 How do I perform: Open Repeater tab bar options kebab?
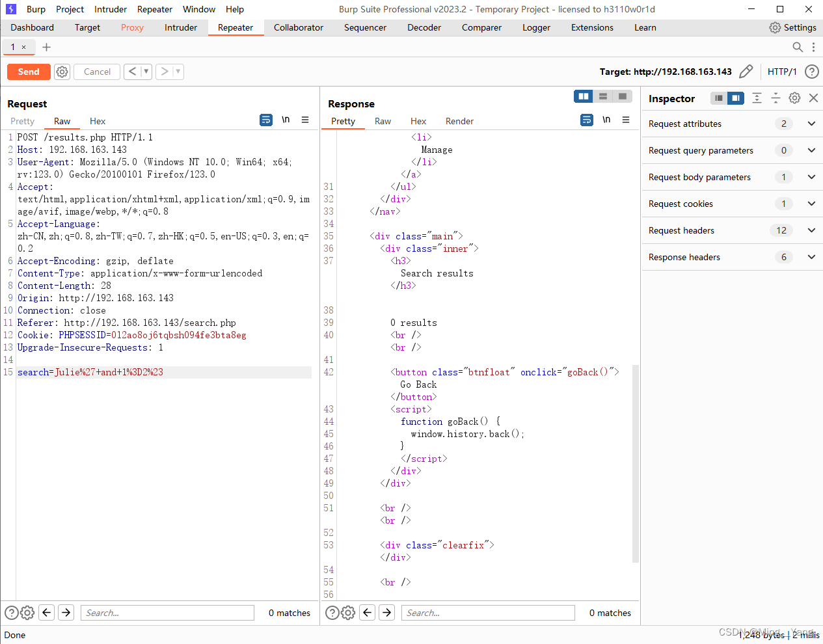pyautogui.click(x=813, y=47)
